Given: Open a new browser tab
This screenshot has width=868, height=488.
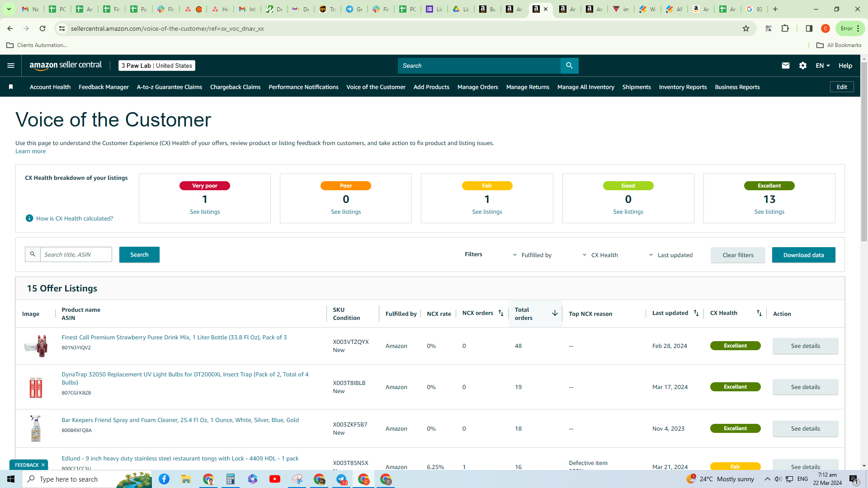Looking at the screenshot, I should tap(775, 9).
